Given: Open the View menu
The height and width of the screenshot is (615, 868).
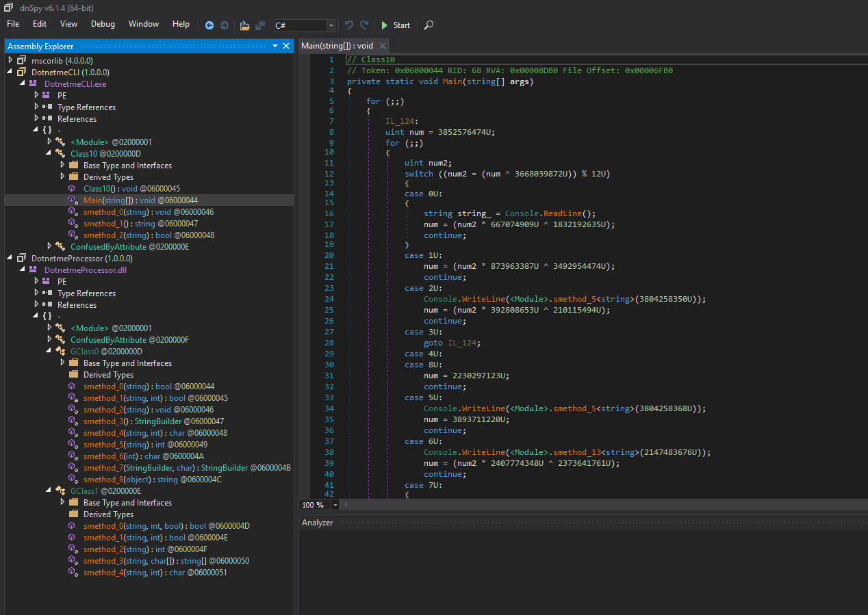Looking at the screenshot, I should (x=68, y=24).
